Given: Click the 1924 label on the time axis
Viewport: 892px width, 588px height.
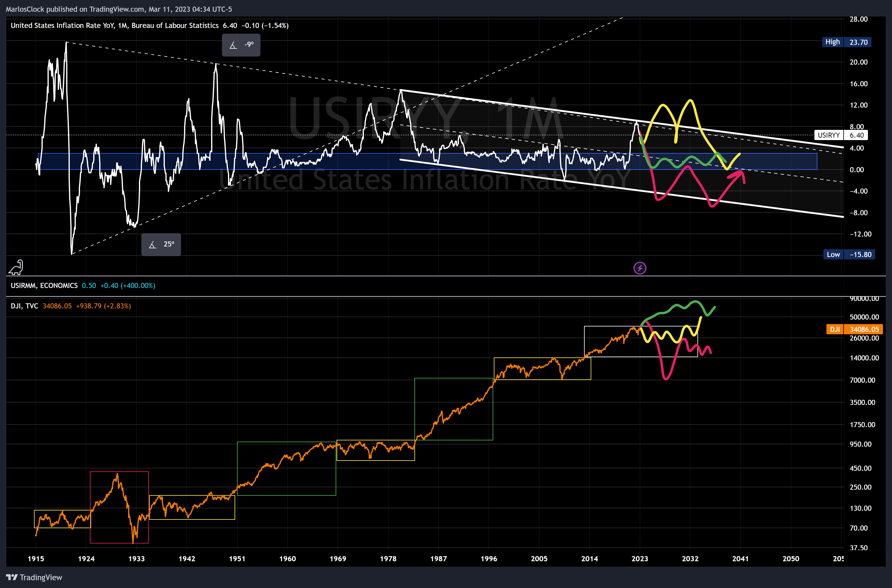Looking at the screenshot, I should pos(86,559).
